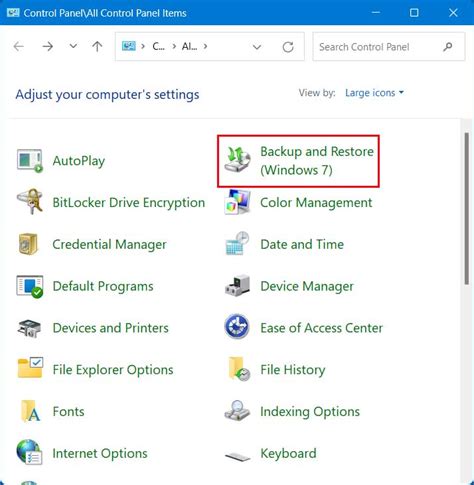The image size is (474, 485).
Task: Click the refresh icon in address bar
Action: [288, 47]
